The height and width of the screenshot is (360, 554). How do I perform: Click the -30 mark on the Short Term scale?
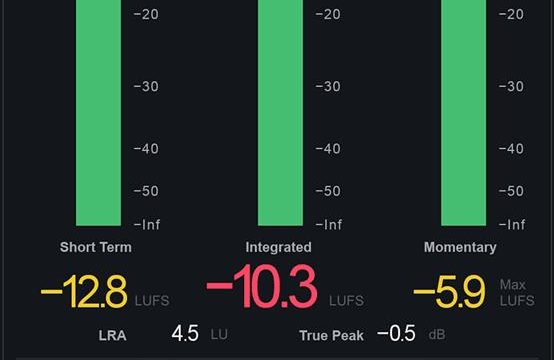(x=146, y=87)
